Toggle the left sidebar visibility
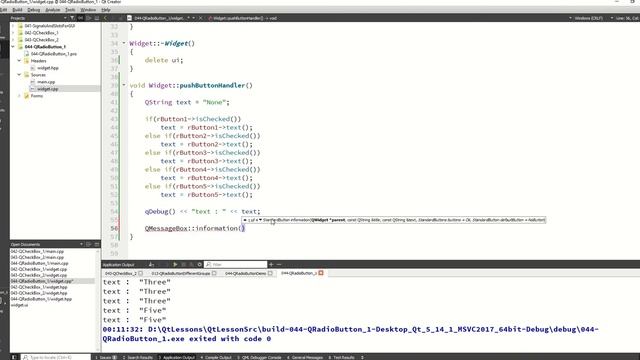Screen dimensions: 640x360 pos(13,357)
